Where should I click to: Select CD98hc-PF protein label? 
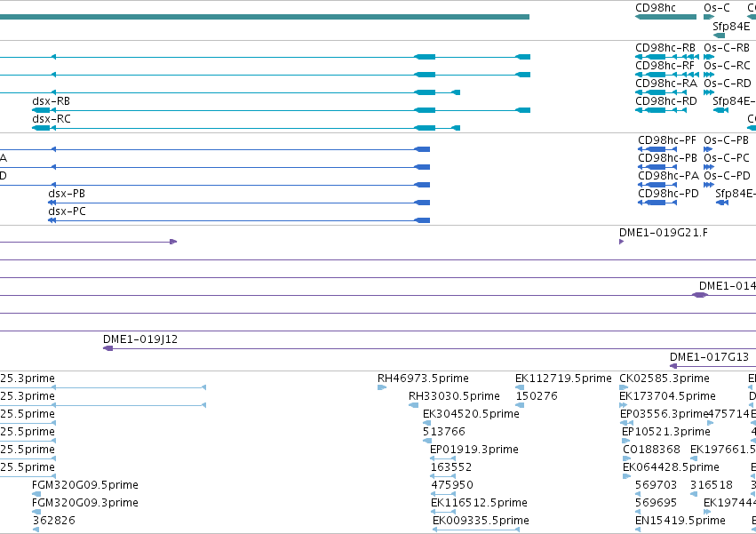pyautogui.click(x=667, y=140)
